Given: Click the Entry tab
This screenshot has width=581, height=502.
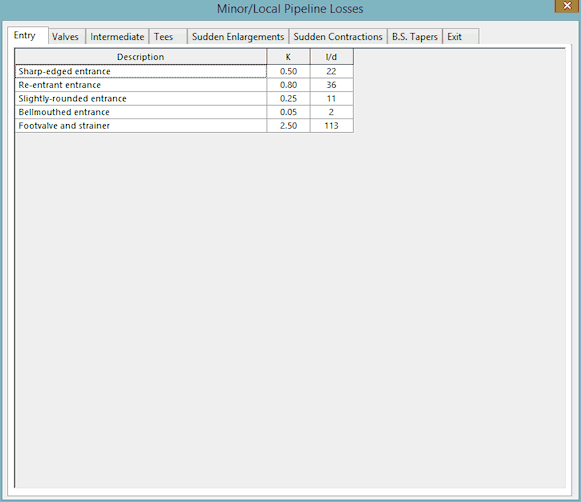Looking at the screenshot, I should pos(28,36).
